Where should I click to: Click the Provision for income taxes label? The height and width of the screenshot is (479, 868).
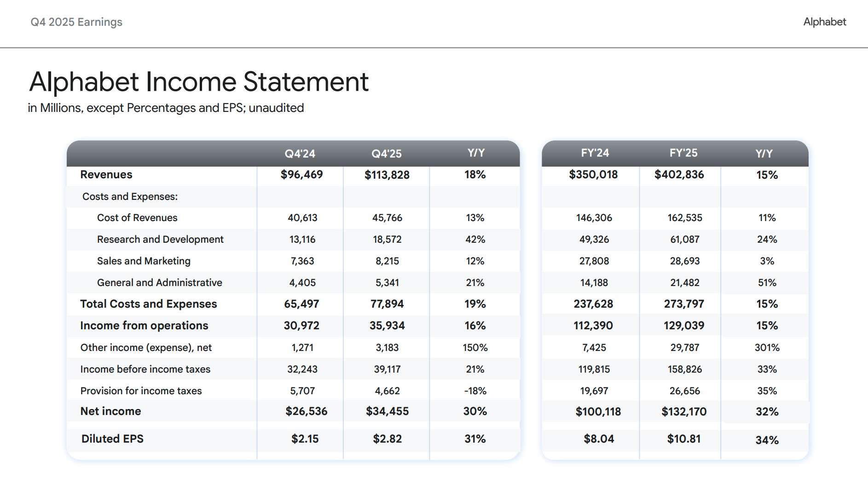coord(141,391)
